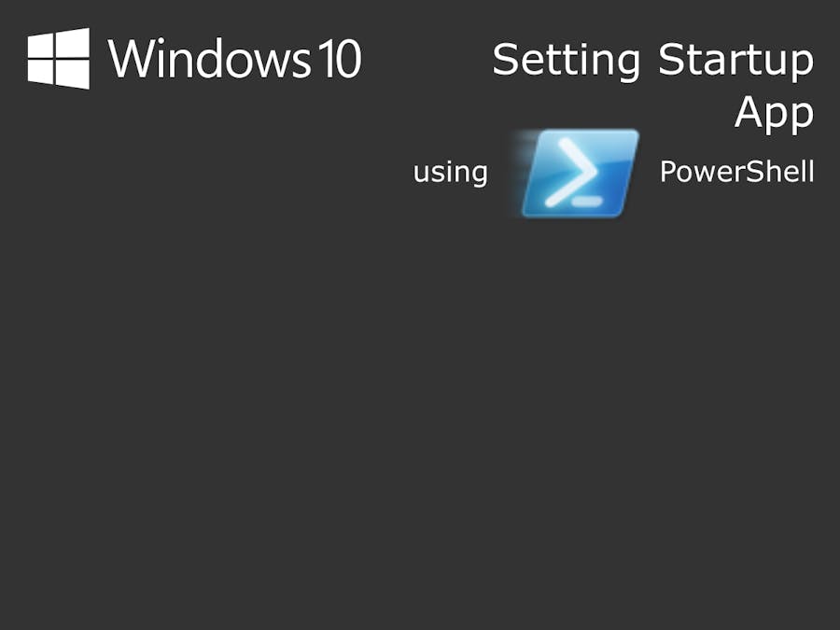The image size is (840, 630).
Task: Click the word "Startup" in the title
Action: [735, 62]
